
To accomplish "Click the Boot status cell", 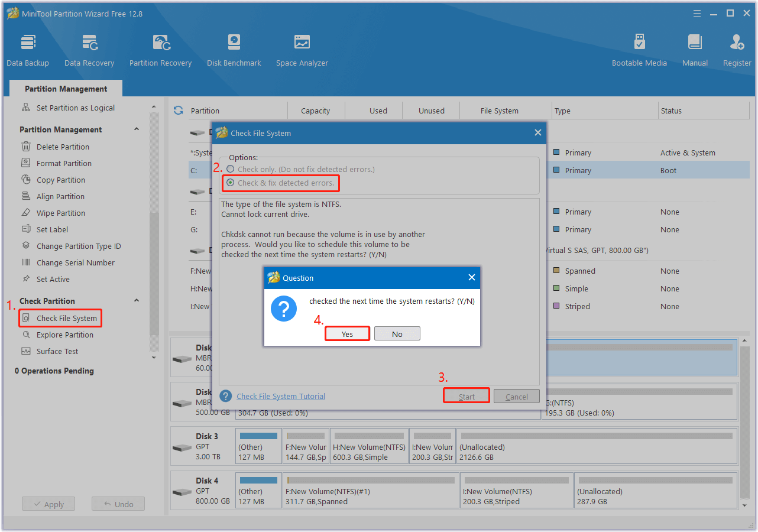I will (669, 170).
